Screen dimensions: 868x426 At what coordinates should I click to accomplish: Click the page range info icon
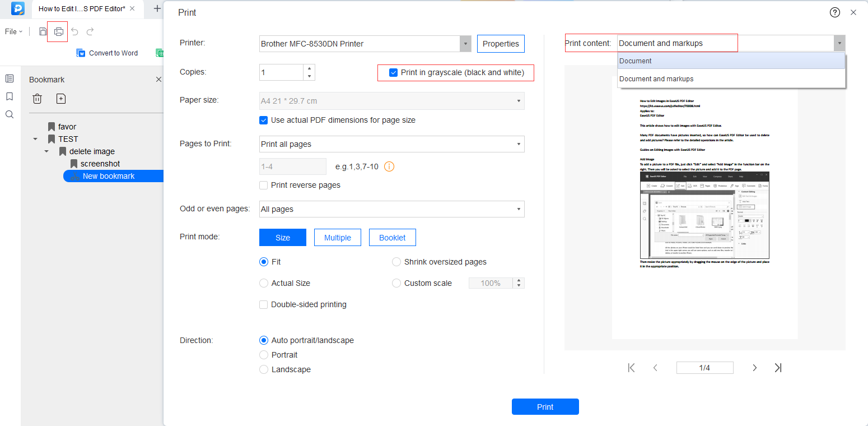[390, 166]
